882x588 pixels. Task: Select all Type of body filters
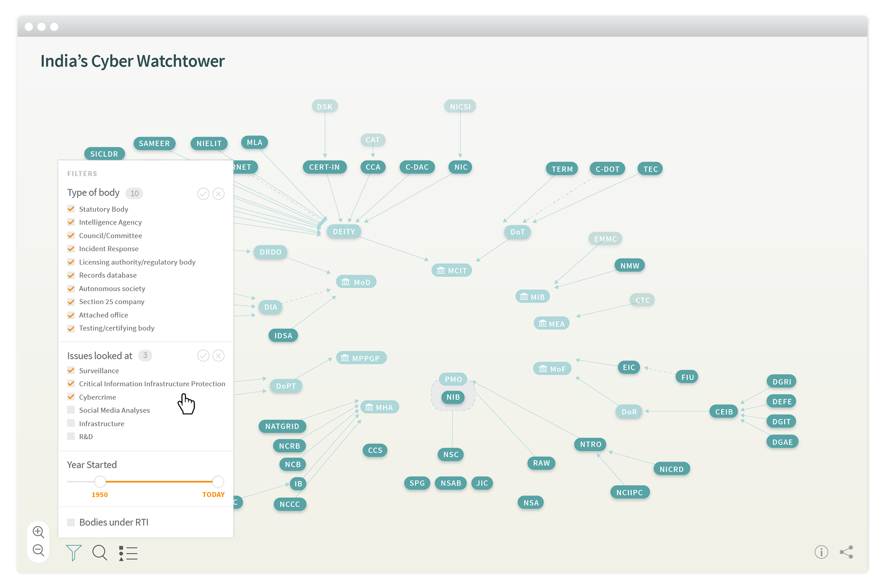pos(203,194)
